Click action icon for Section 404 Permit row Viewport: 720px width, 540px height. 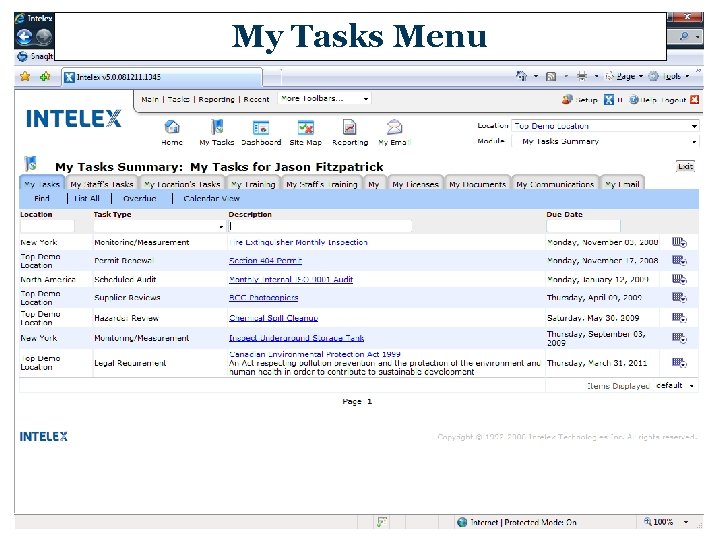679,260
